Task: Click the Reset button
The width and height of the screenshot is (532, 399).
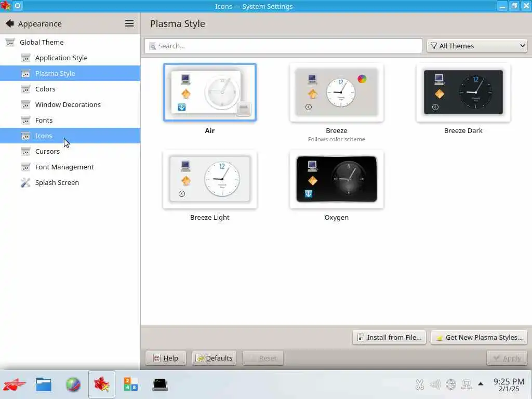Action: (263, 358)
